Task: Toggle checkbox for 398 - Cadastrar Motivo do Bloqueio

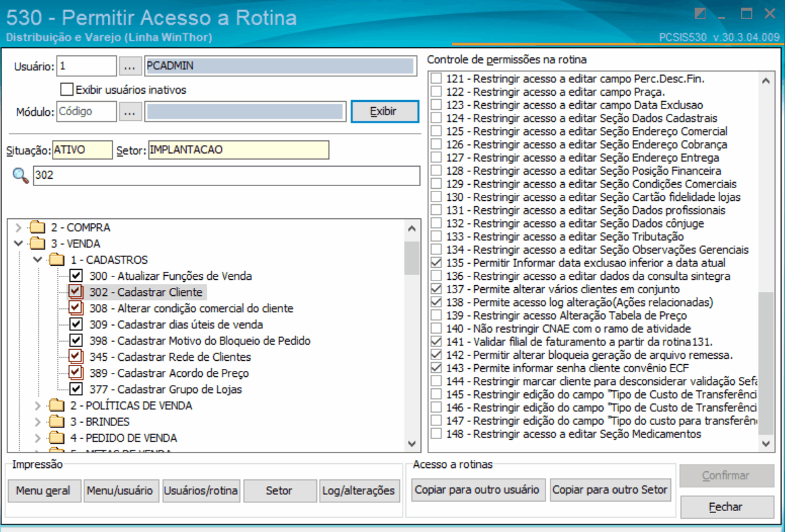Action: coord(76,341)
